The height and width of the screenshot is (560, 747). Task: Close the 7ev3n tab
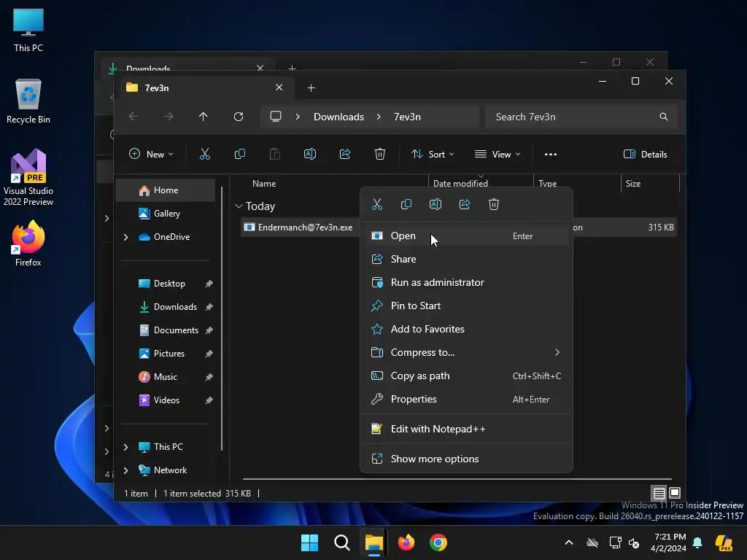click(x=279, y=87)
